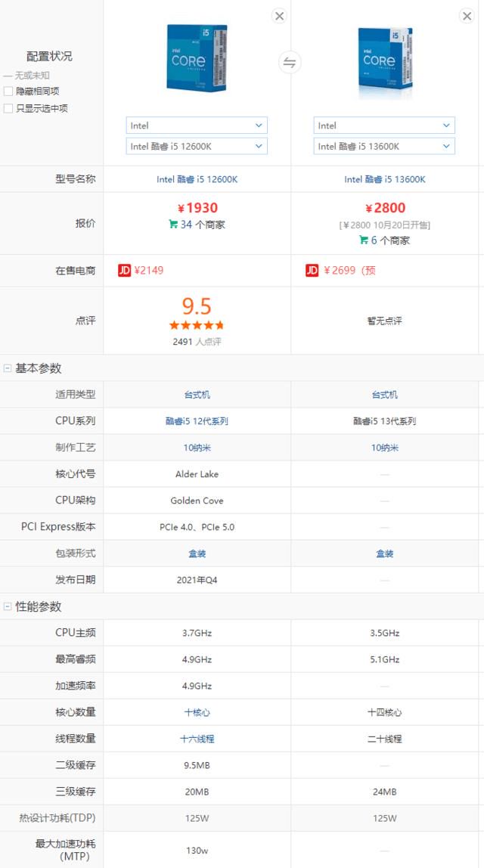Image resolution: width=484 pixels, height=868 pixels.
Task: Click 台式机 in the 13600K column
Action: [x=384, y=395]
